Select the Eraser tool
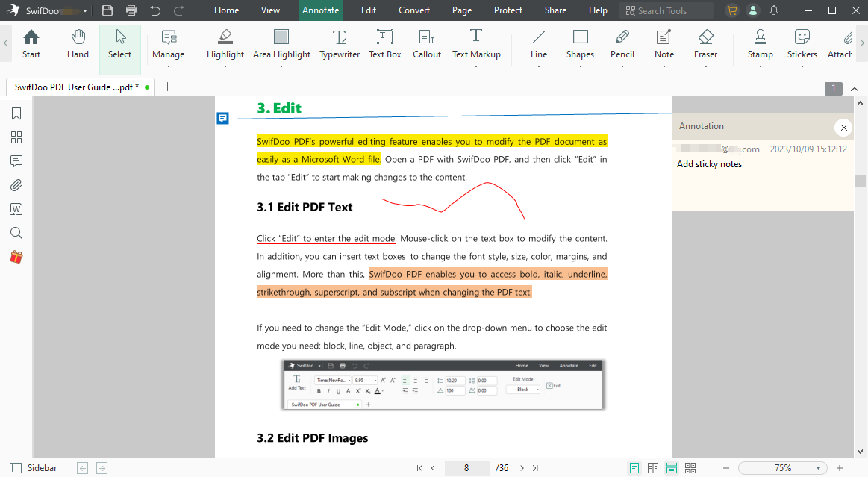868x477 pixels. [705, 44]
